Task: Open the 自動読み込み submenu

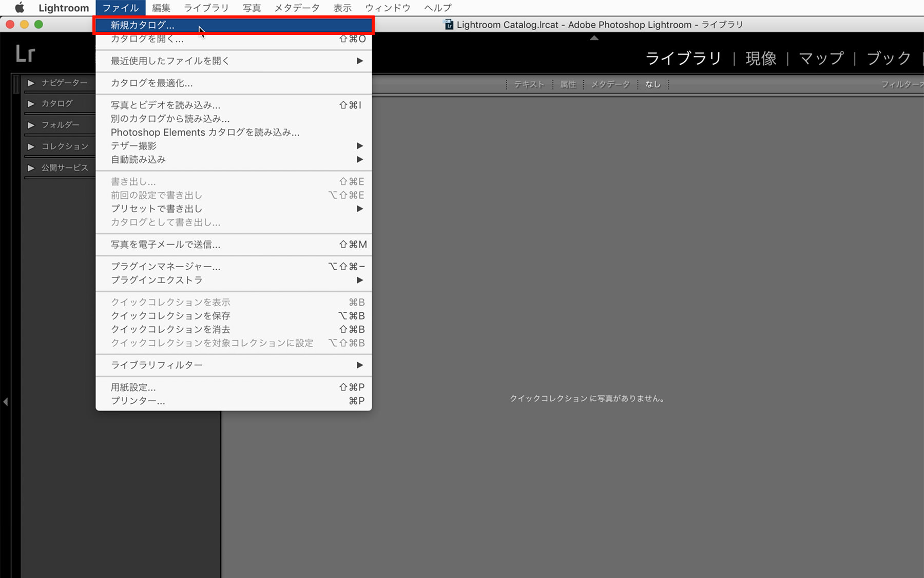Action: point(234,160)
